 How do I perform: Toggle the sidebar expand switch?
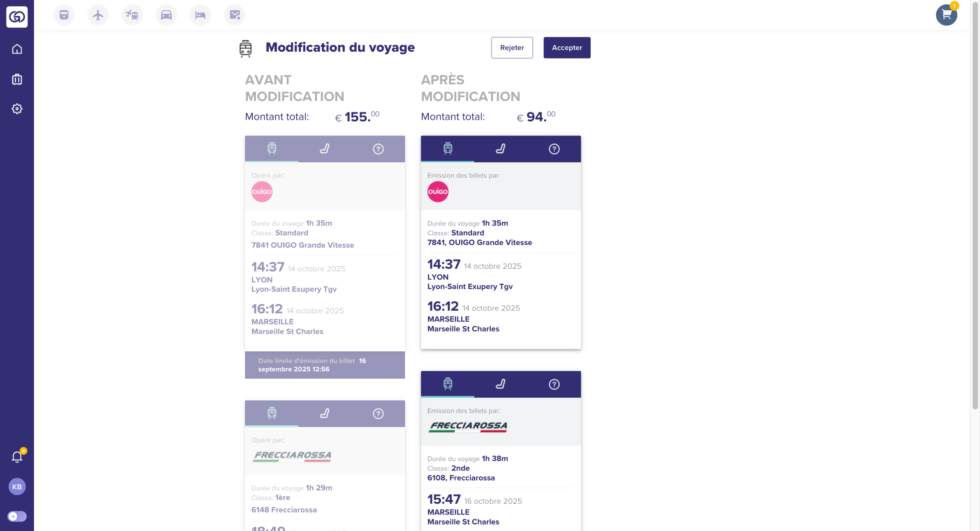click(17, 516)
